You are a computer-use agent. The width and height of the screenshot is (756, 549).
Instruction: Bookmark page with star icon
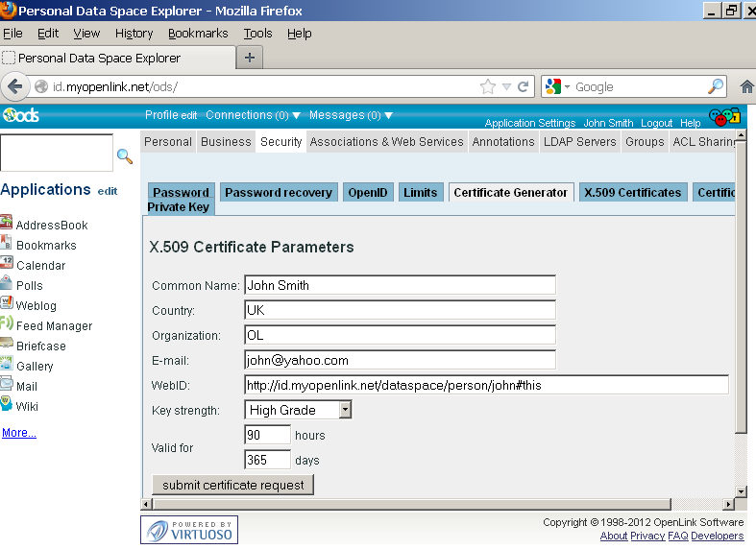(x=488, y=86)
